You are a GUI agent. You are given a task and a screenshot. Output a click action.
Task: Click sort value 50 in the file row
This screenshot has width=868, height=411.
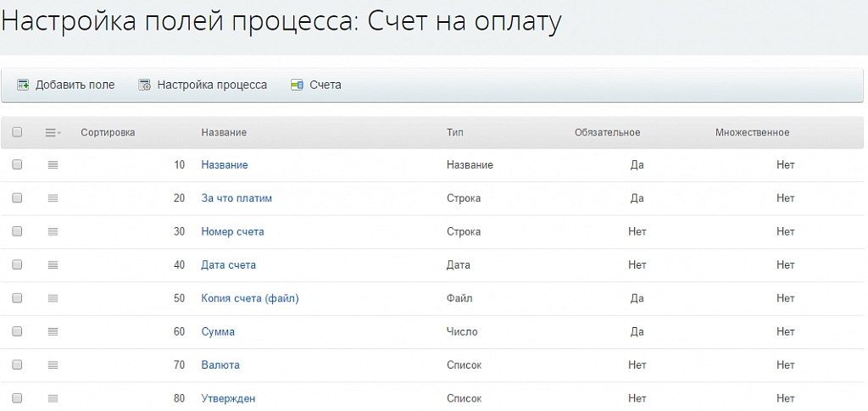(179, 298)
